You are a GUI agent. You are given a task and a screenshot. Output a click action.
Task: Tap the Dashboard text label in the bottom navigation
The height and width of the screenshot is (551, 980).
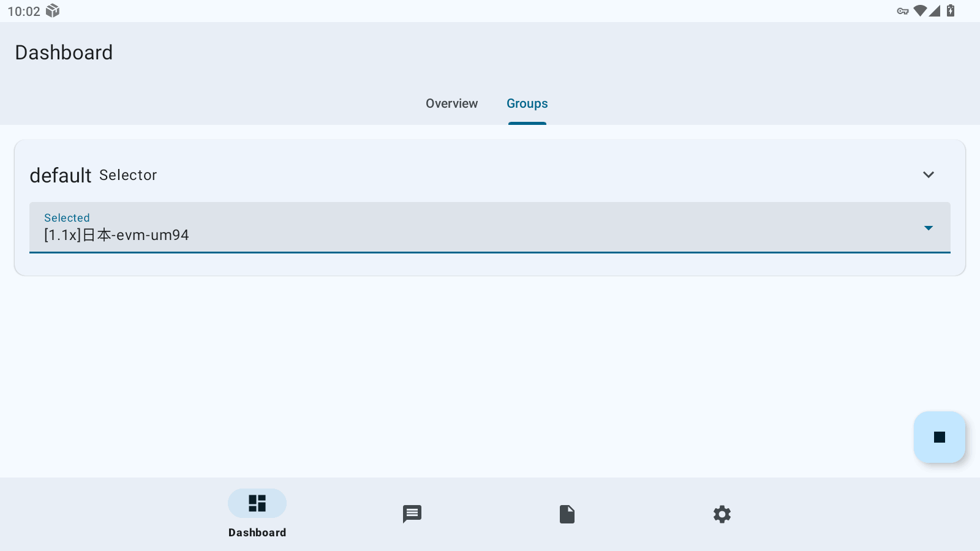coord(257,533)
